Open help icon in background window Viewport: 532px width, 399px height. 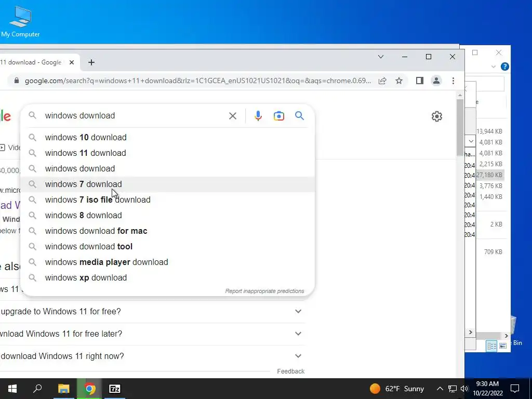click(x=505, y=66)
